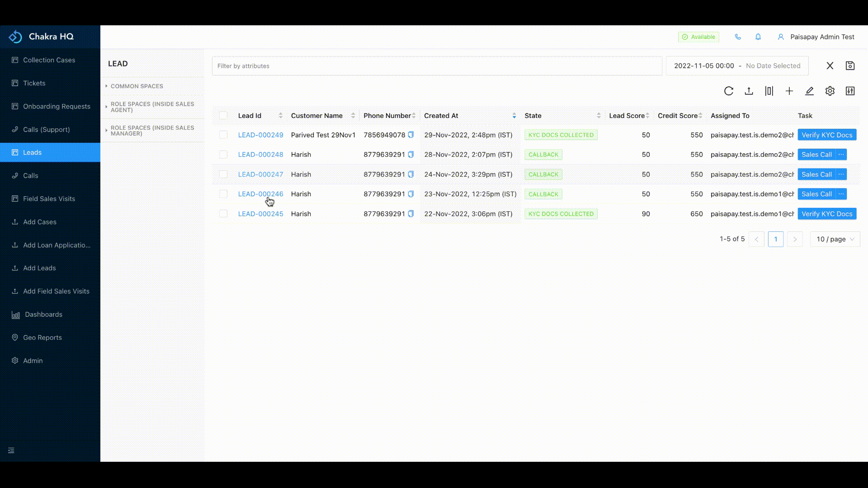
Task: Open the column layout icon
Action: coord(769,91)
